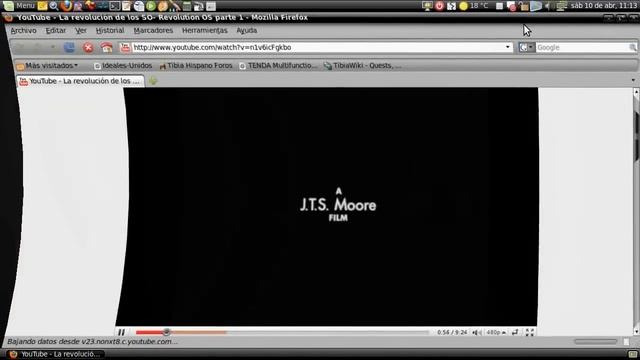Screen dimensions: 640x360
Task: Open the Editar menu
Action: [56, 31]
